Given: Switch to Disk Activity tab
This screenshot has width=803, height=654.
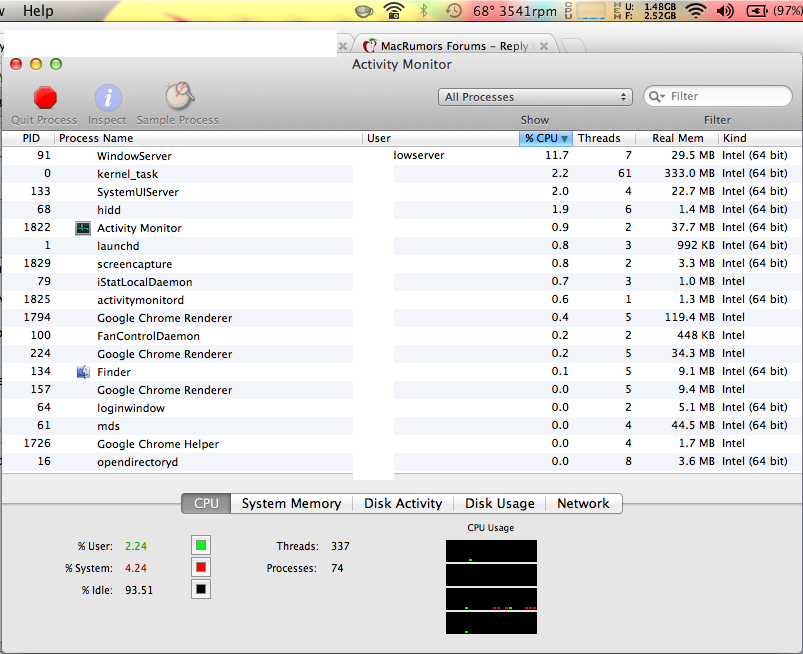Looking at the screenshot, I should [x=403, y=503].
